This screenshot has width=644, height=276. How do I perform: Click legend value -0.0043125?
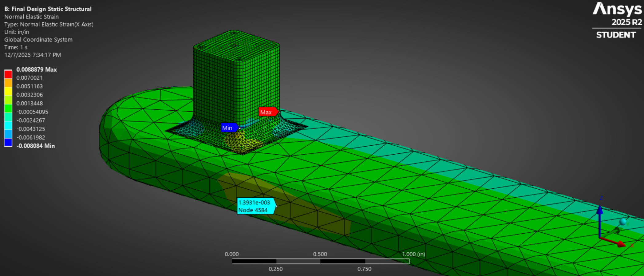(x=31, y=129)
